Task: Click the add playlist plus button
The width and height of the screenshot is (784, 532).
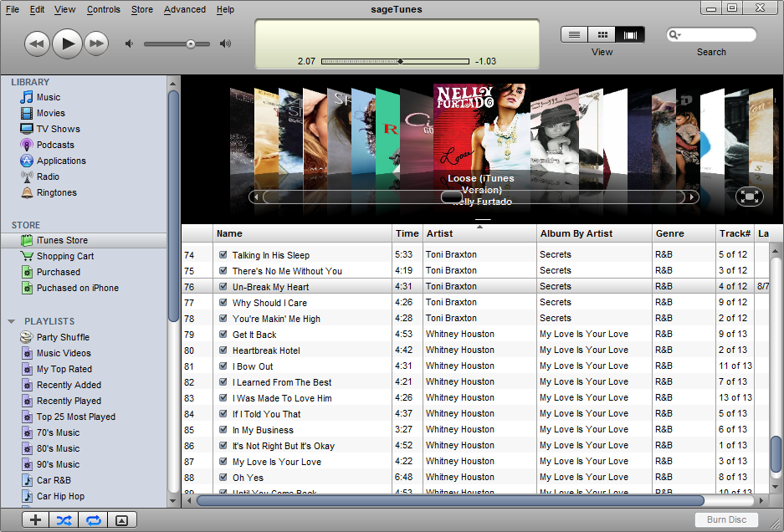Action: pyautogui.click(x=35, y=520)
